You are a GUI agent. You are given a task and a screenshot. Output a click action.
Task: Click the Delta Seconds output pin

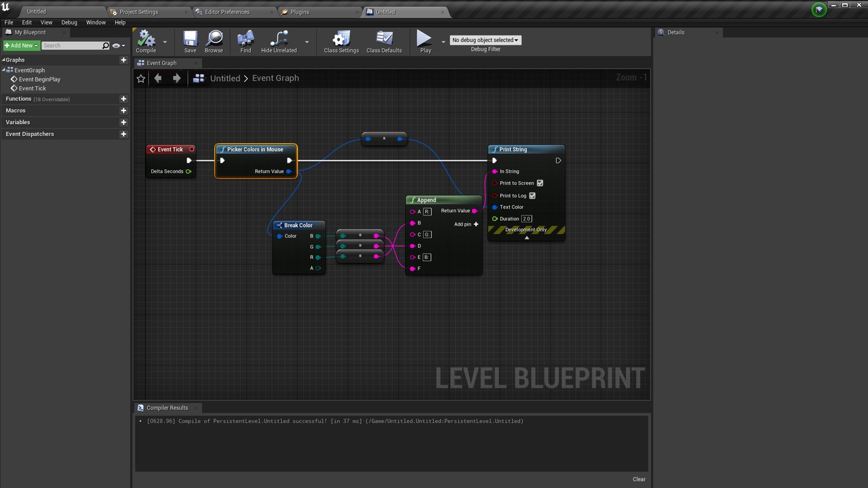189,171
